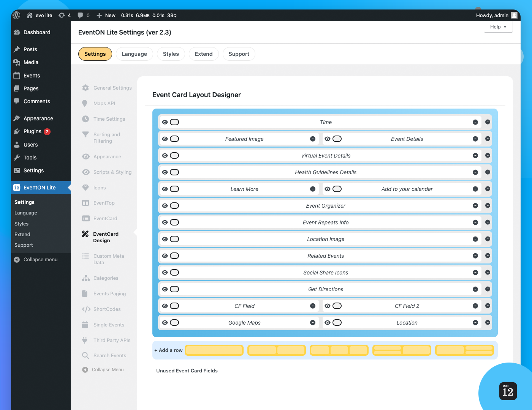
Task: Click the EventTop layout icon
Action: coord(85,203)
